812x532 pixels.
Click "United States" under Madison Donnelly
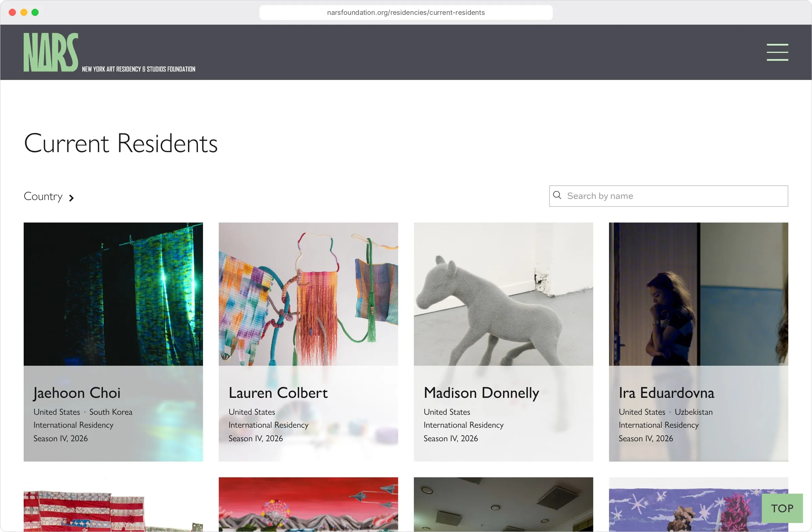(x=447, y=412)
